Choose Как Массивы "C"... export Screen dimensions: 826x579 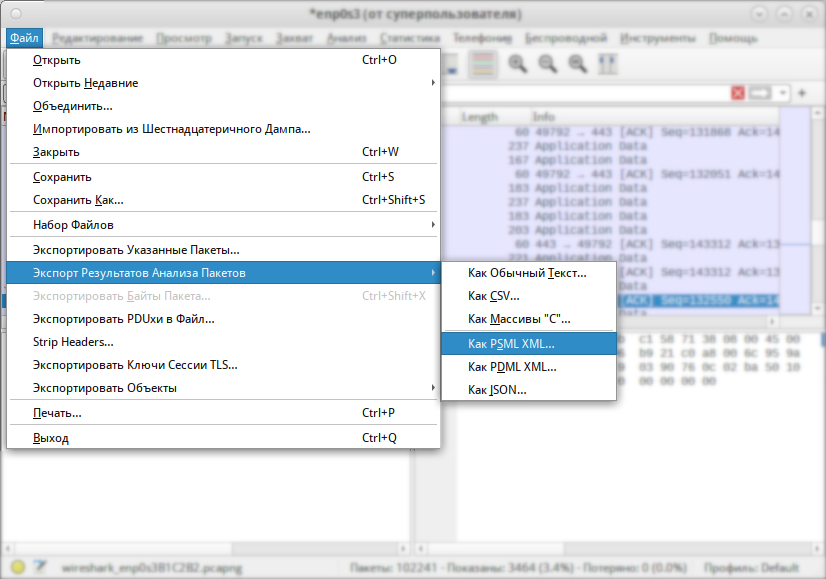529,319
